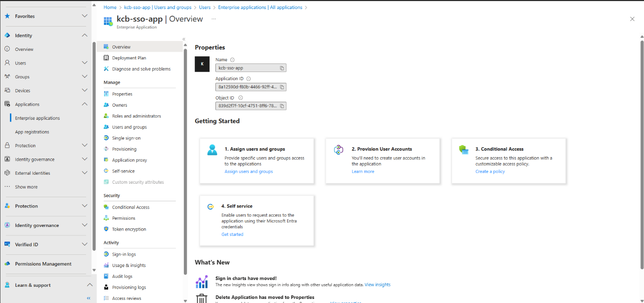644x303 pixels.
Task: Expand External Identities group
Action: coord(85,173)
